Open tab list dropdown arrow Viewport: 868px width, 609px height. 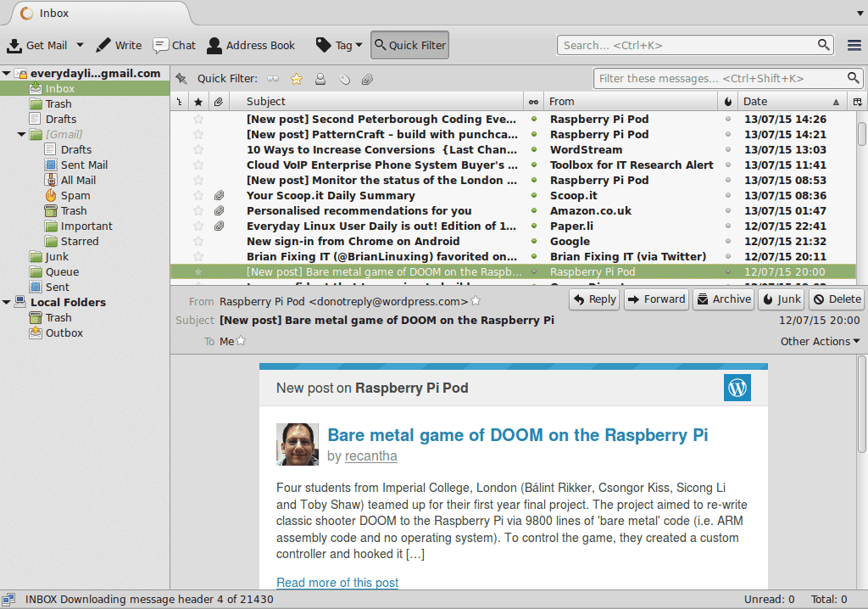[861, 14]
